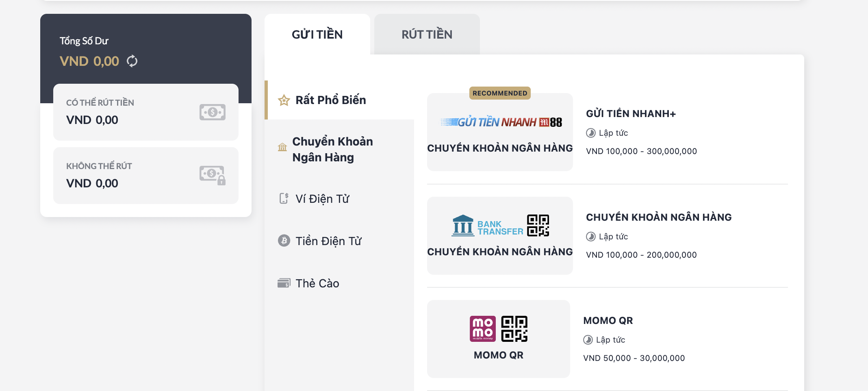Select the e-wallet icon beside Ví Điện Tử
Screen dimensions: 868x391
pyautogui.click(x=284, y=199)
